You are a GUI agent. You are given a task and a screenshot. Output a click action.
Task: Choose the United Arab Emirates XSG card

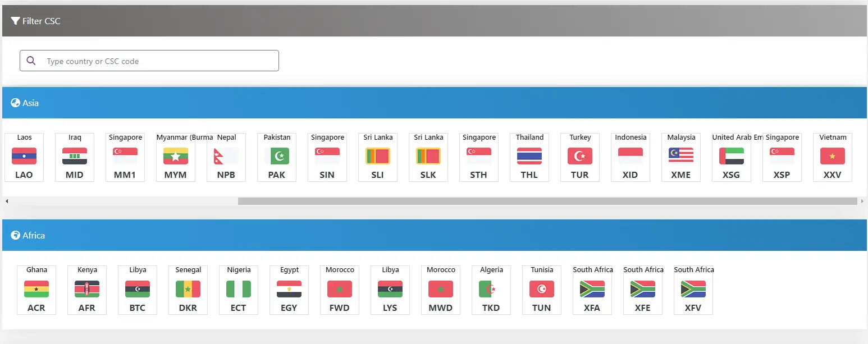732,157
